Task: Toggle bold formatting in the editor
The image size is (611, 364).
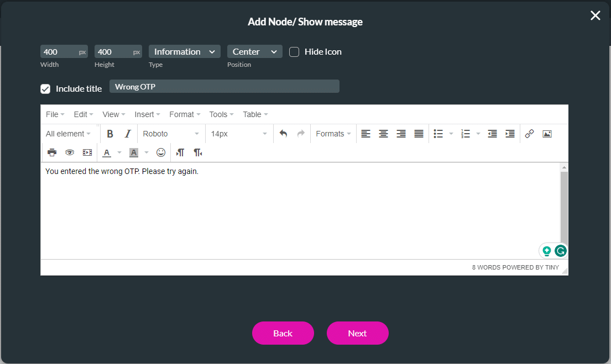Action: click(x=109, y=133)
